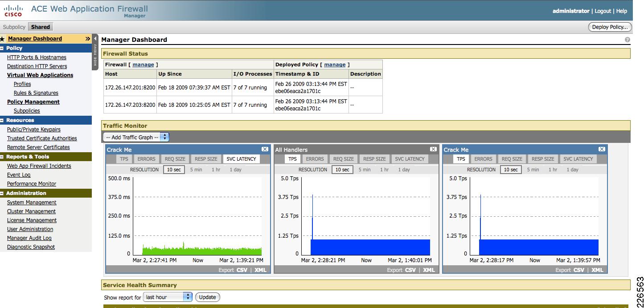This screenshot has height=308, width=644.
Task: Open the last hour report period dropdown
Action: 167,297
